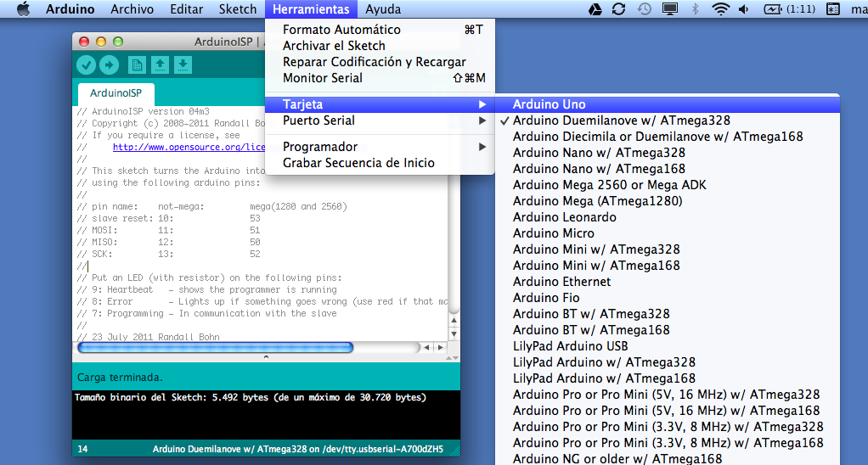Choose LilyPad Arduino USB
Viewport: 868px width, 465px height.
[668, 345]
